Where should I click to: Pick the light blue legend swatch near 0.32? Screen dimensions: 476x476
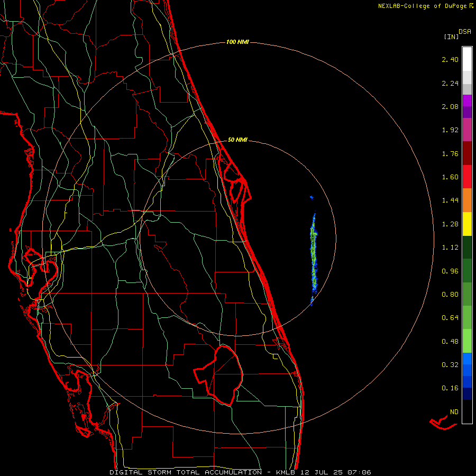(x=467, y=359)
